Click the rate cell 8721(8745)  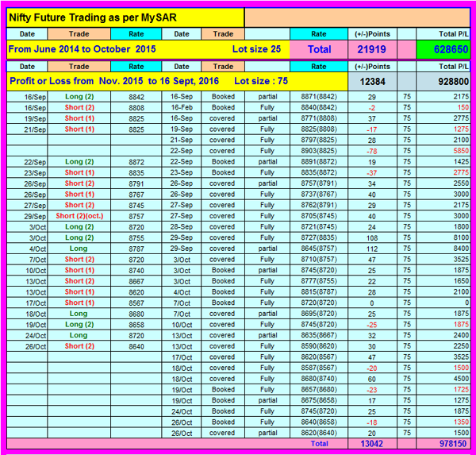click(x=319, y=227)
